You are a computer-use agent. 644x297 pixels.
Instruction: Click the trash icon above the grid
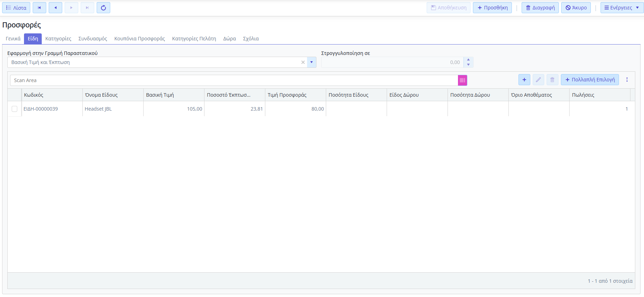(x=552, y=80)
